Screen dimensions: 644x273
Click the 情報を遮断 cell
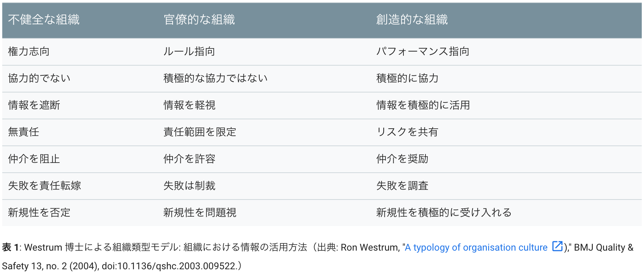point(80,106)
